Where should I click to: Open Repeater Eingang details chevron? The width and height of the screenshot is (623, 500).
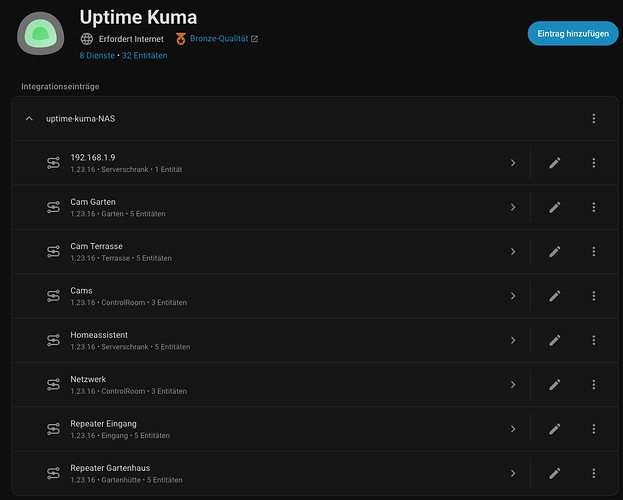click(512, 429)
